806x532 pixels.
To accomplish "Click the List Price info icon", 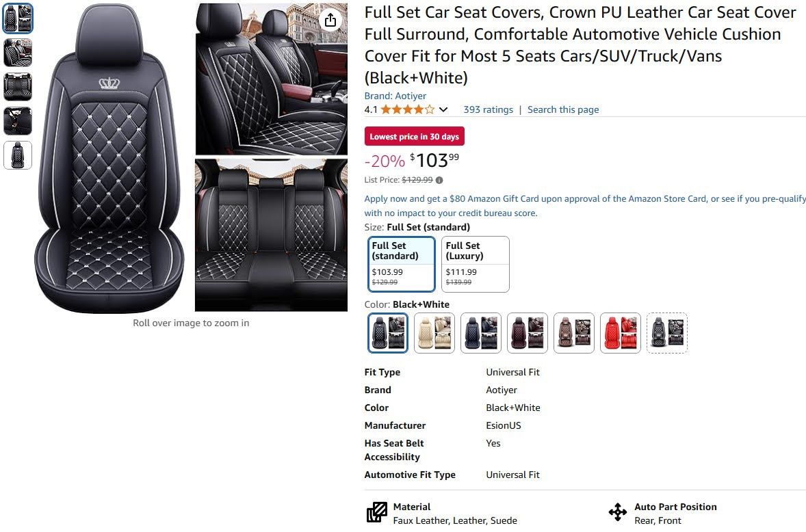I will (x=439, y=181).
